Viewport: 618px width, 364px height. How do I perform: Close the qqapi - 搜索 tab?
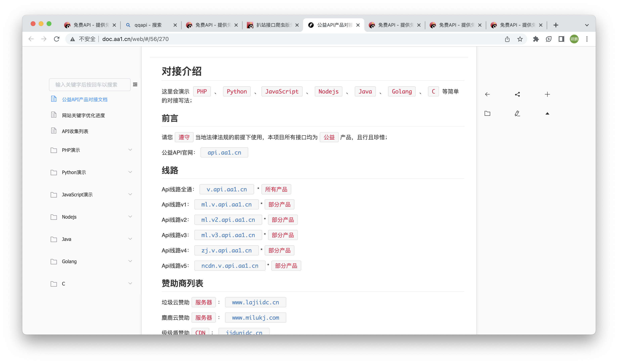click(175, 25)
